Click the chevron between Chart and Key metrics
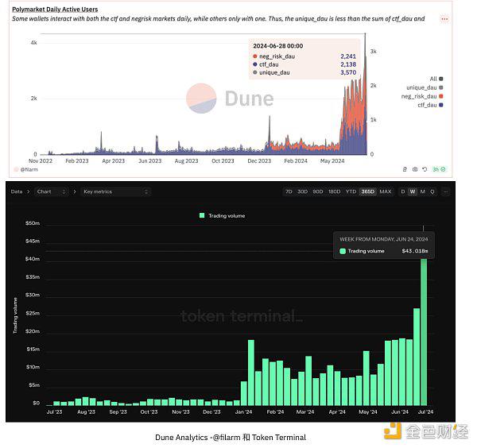 pos(75,191)
